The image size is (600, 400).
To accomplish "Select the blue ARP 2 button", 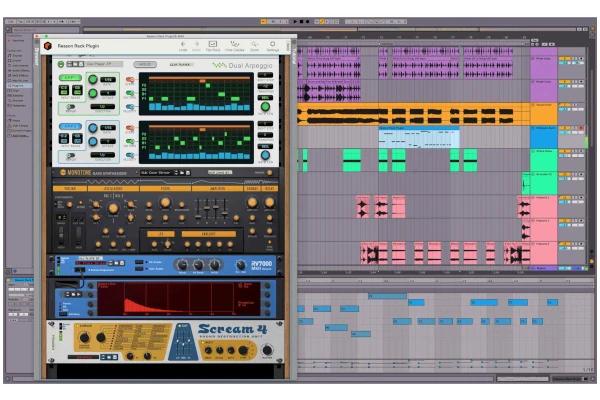I will click(x=70, y=126).
